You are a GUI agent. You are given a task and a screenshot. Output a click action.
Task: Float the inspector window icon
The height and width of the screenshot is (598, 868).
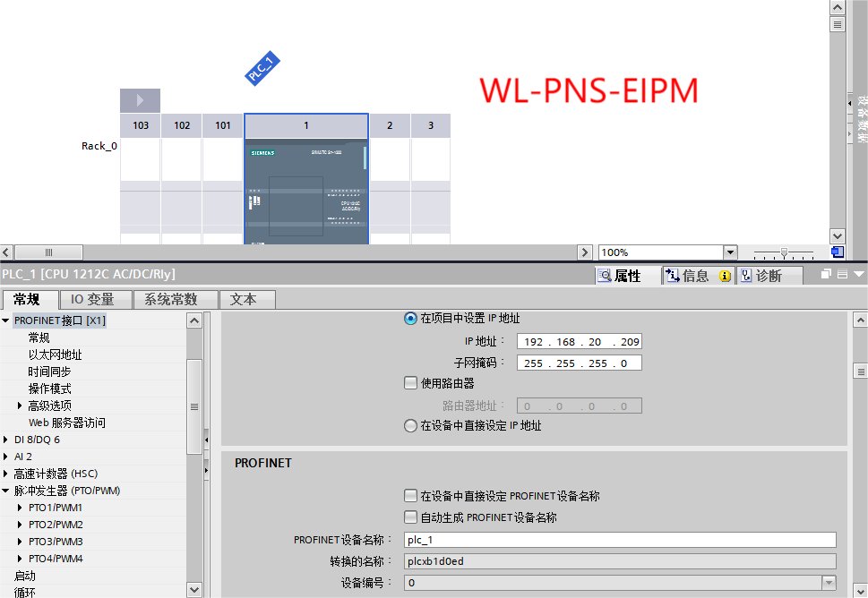click(826, 274)
